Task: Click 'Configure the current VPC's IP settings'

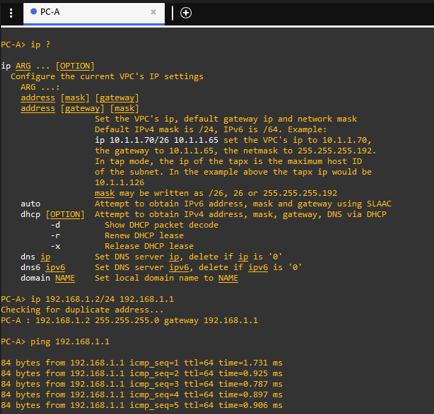Action: pos(107,77)
